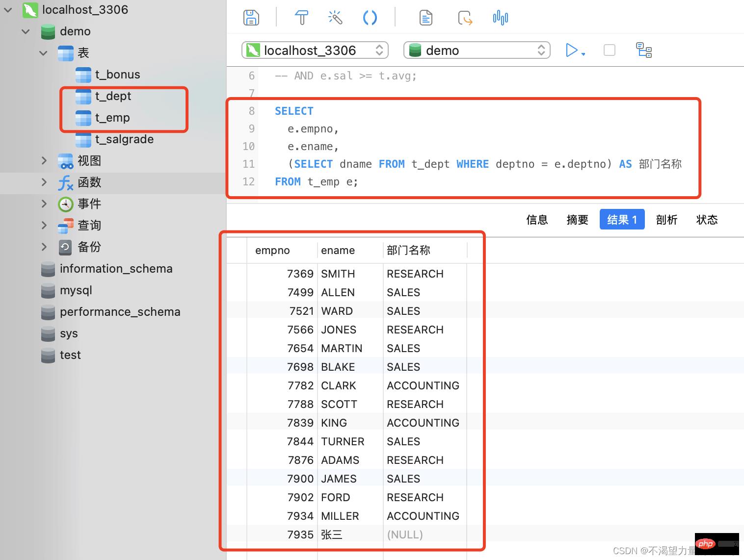
Task: Open the localhost_3306 connection dropdown
Action: (315, 50)
